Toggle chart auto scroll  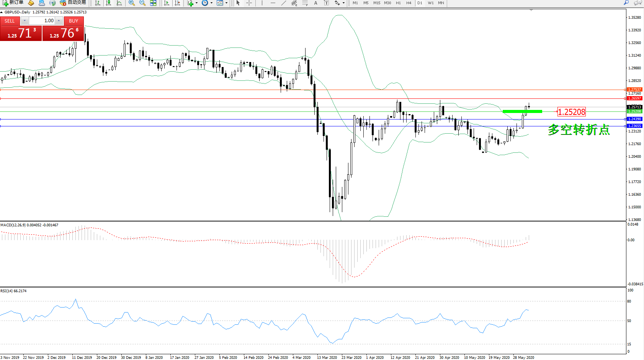[x=167, y=3]
